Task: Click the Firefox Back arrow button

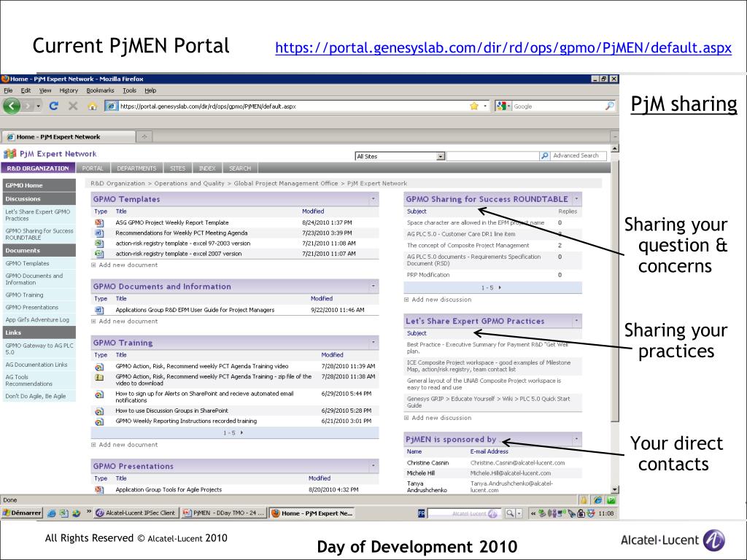Action: (12, 106)
